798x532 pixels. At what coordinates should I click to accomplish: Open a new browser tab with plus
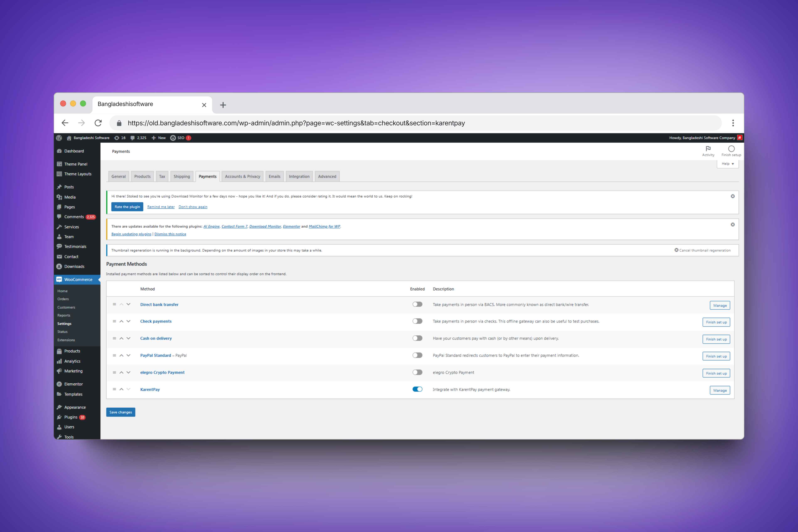click(223, 105)
